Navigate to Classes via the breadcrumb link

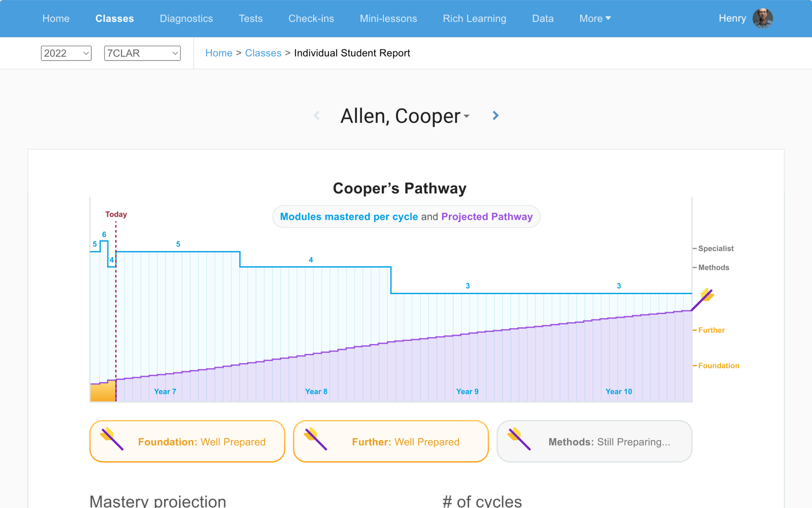(x=263, y=53)
